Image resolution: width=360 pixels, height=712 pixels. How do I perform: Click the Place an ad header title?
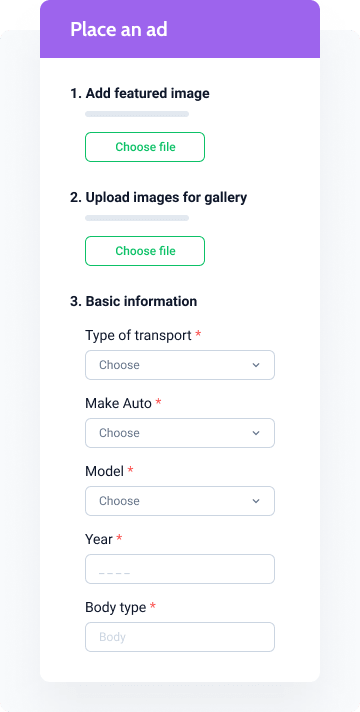point(119,30)
